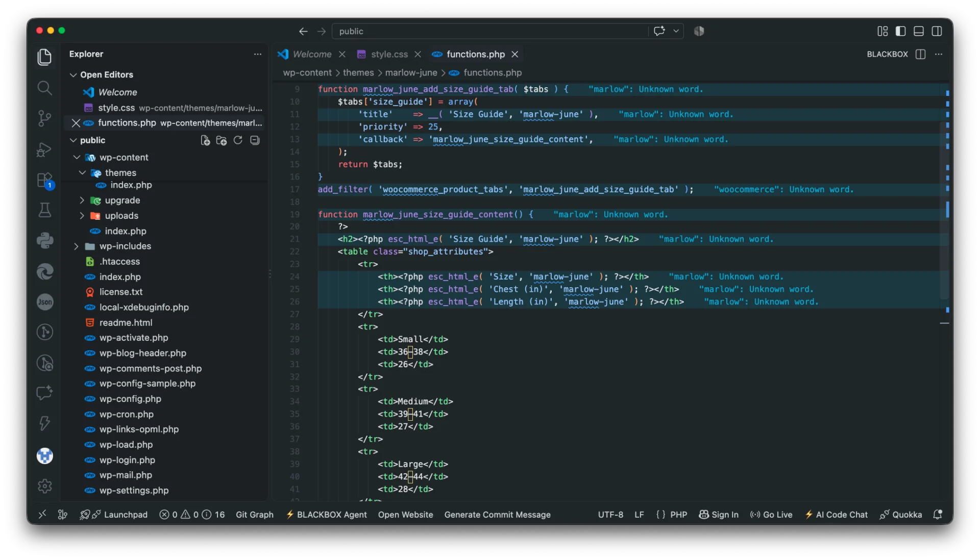Click Open Website in status bar
This screenshot has width=980, height=560.
coord(405,515)
